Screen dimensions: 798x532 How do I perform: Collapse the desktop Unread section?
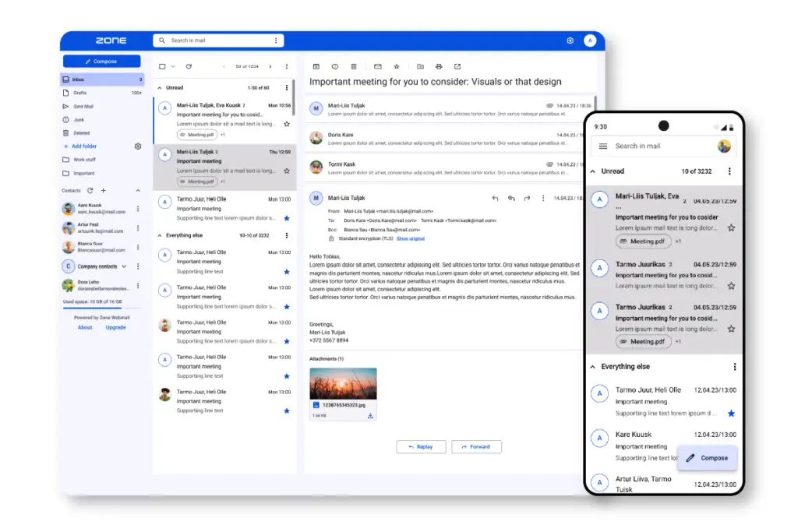160,88
